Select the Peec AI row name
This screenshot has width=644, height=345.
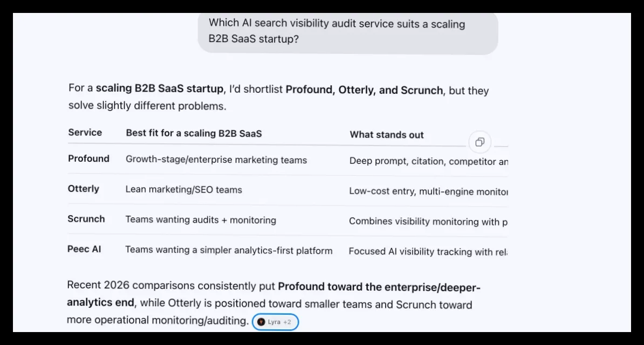(x=84, y=249)
